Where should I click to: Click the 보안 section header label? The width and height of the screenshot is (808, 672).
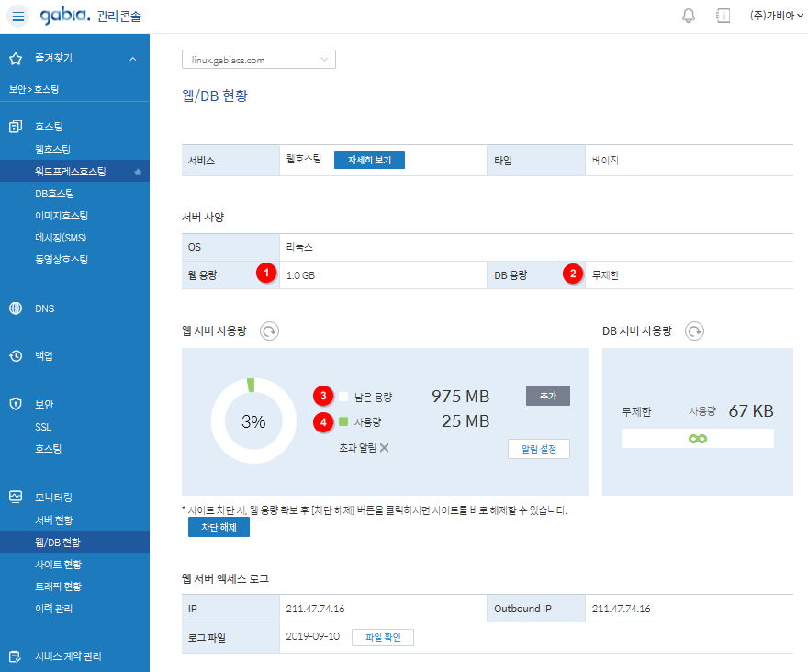tap(44, 405)
